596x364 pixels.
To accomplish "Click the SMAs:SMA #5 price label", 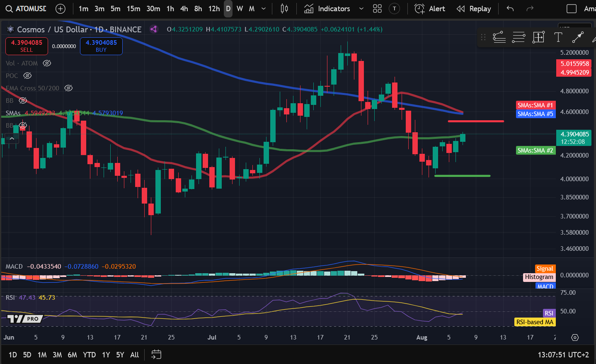I will pos(535,114).
